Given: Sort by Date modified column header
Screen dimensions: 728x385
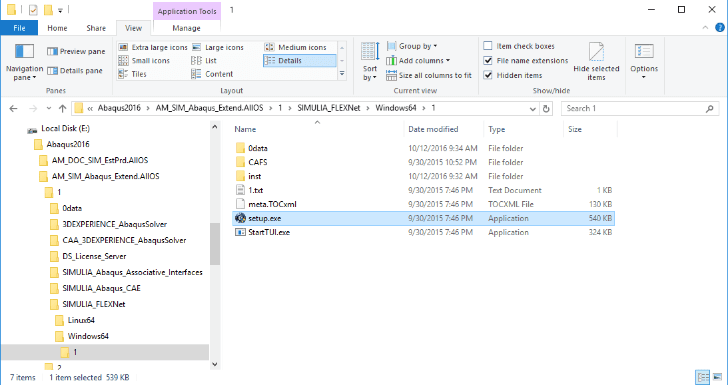Looking at the screenshot, I should 433,129.
